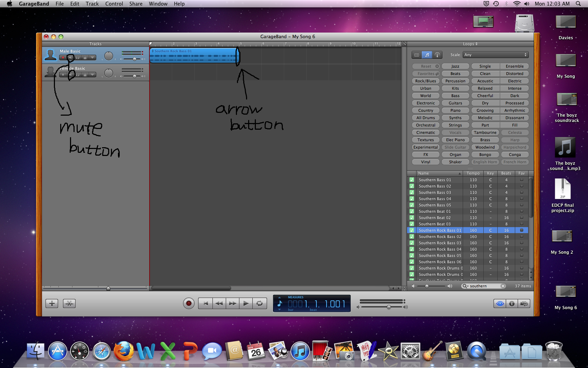Filter loops by Guitars keyword
This screenshot has width=588, height=368.
pos(455,103)
